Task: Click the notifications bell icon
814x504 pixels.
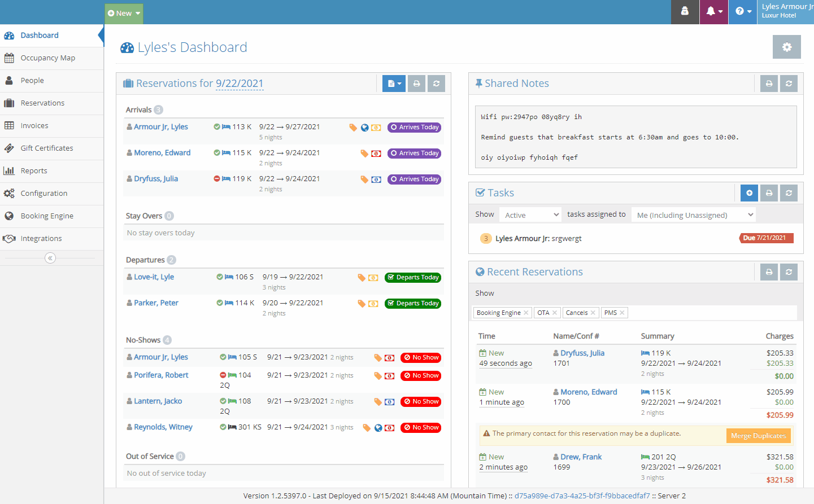Action: (x=713, y=12)
